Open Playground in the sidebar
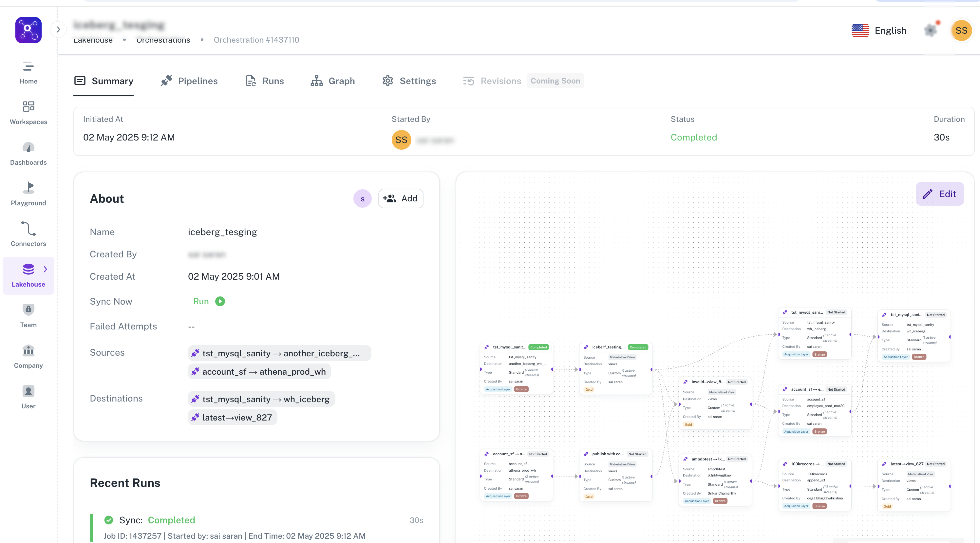This screenshot has height=543, width=980. [x=28, y=194]
